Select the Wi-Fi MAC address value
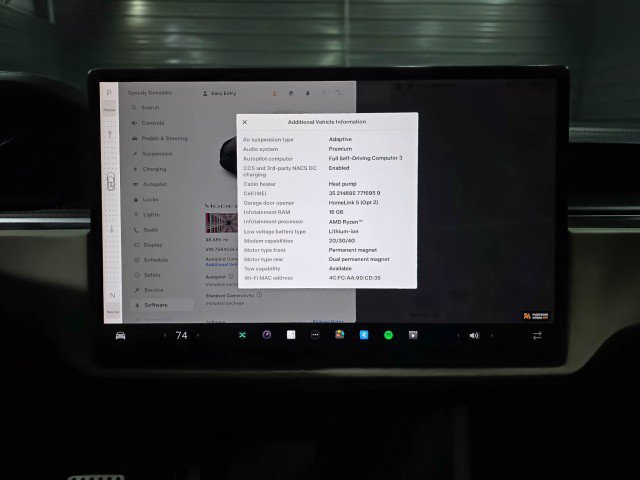The width and height of the screenshot is (640, 480). click(355, 278)
